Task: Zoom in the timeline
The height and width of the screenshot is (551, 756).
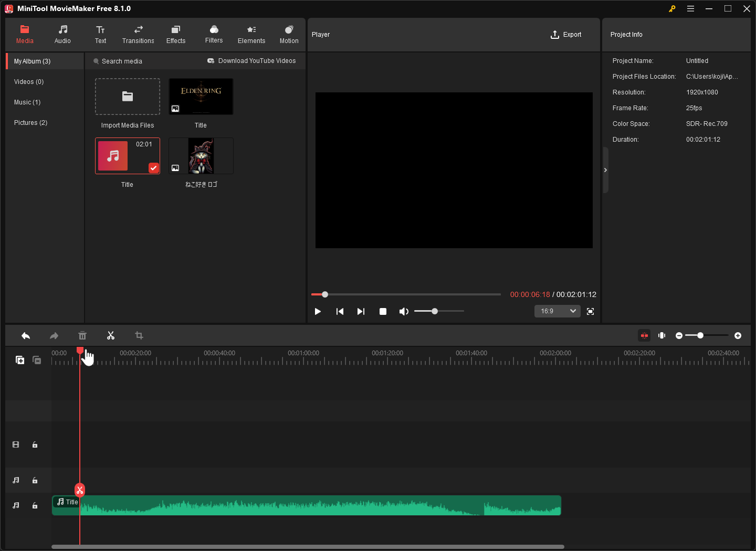Action: click(x=738, y=336)
